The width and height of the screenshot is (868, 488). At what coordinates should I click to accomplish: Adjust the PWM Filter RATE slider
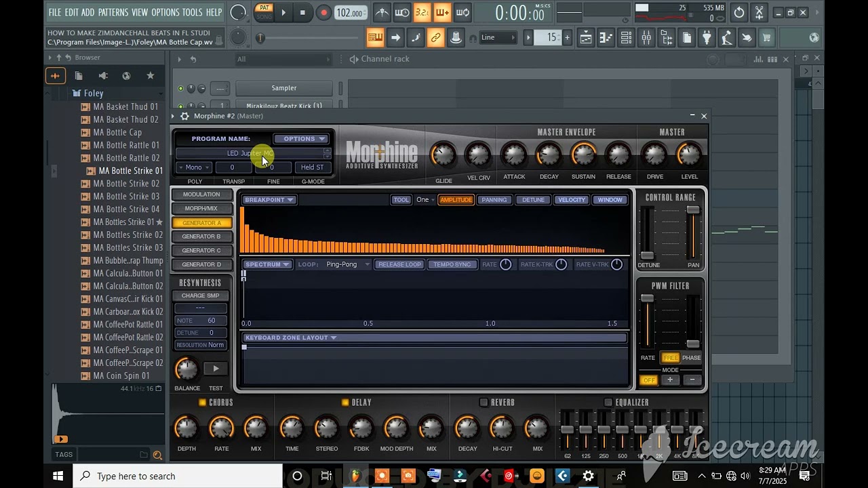click(x=648, y=299)
